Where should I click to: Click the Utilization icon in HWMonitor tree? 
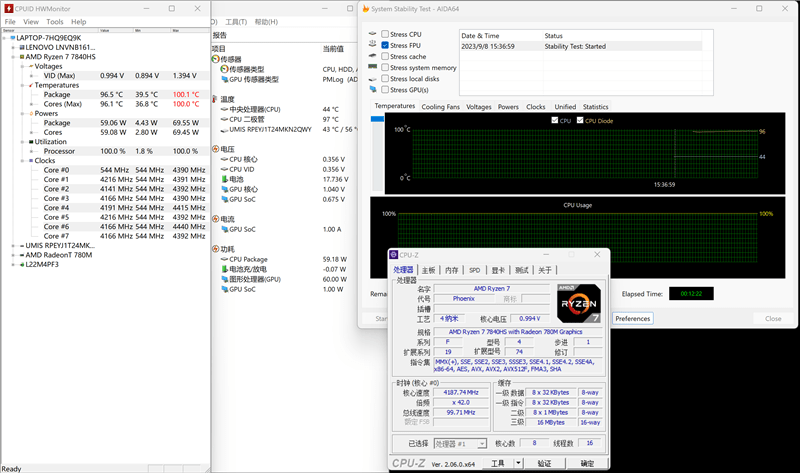[x=31, y=142]
